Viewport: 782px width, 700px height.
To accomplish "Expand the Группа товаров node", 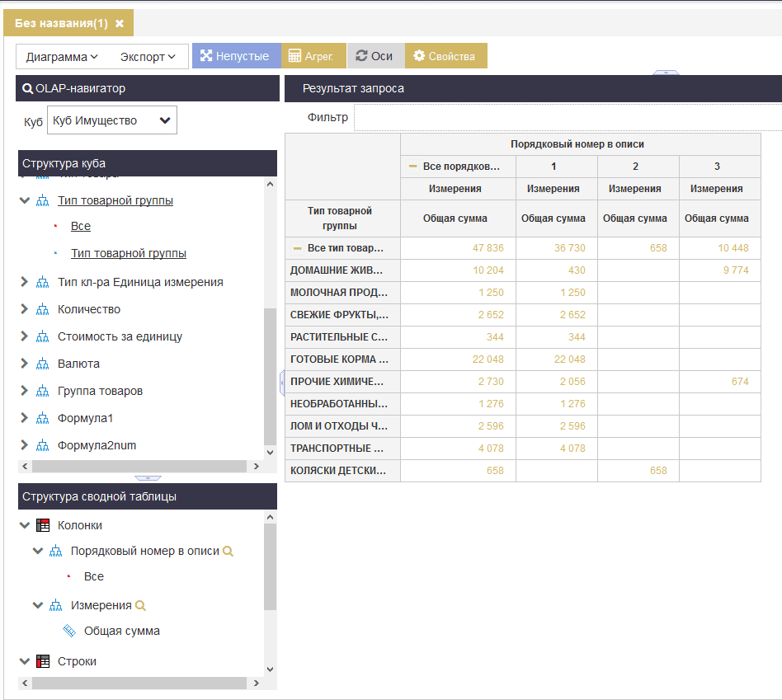I will 25,390.
